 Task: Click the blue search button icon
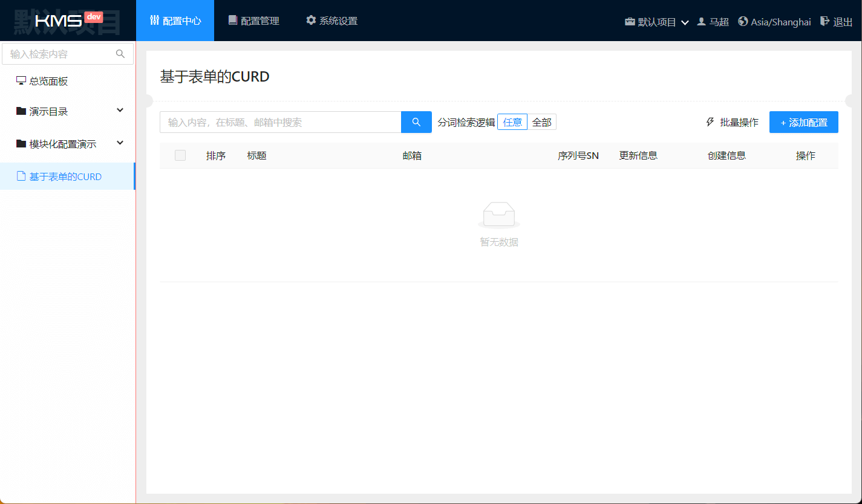[x=416, y=122]
